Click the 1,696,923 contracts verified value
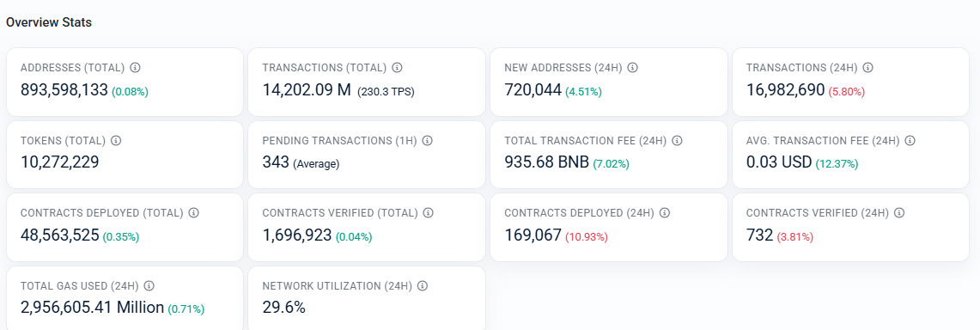Screen dimensions: 980x330 click(297, 235)
